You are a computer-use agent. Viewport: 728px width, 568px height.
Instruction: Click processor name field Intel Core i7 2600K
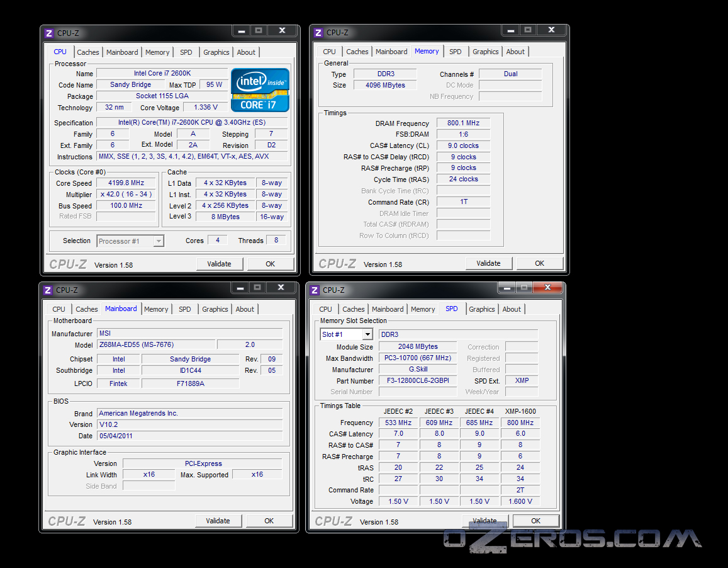[x=162, y=73]
